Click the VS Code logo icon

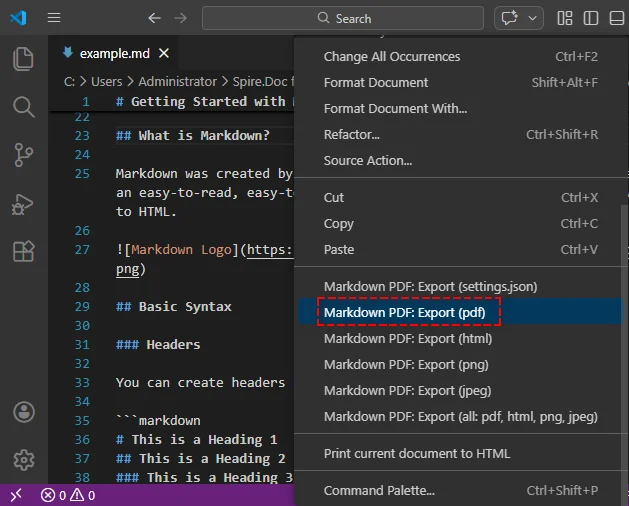pos(18,18)
